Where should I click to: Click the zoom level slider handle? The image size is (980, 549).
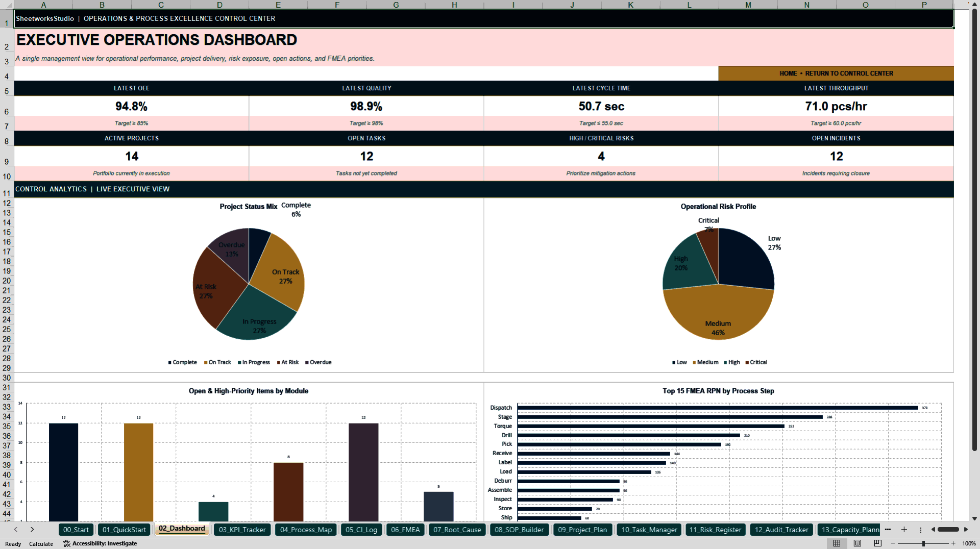coord(923,543)
